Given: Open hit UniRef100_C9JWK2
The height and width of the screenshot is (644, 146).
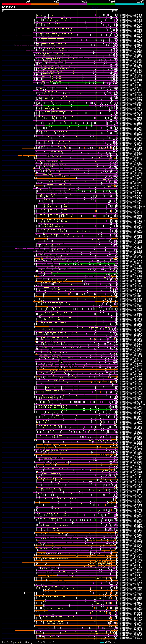Looking at the screenshot, I should (131, 27).
